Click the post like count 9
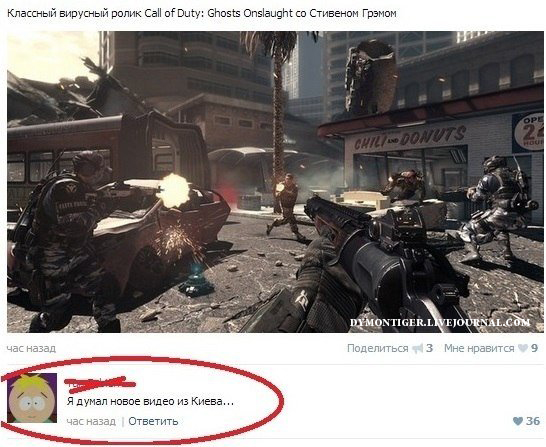Image resolution: width=546 pixels, height=447 pixels. 535,348
